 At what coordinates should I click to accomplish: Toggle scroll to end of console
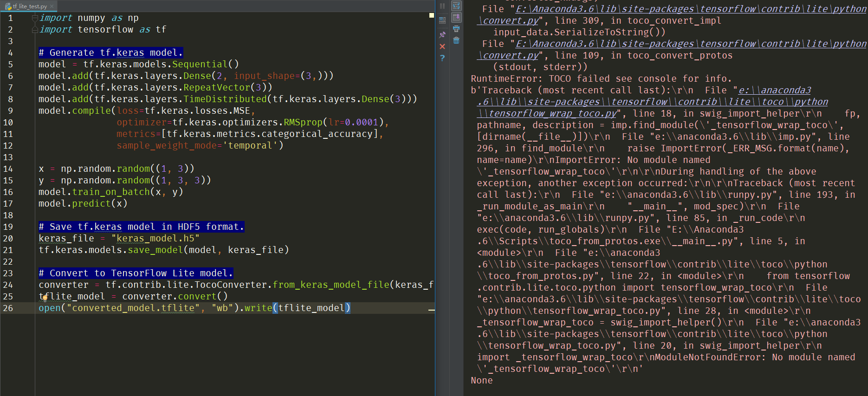point(456,18)
